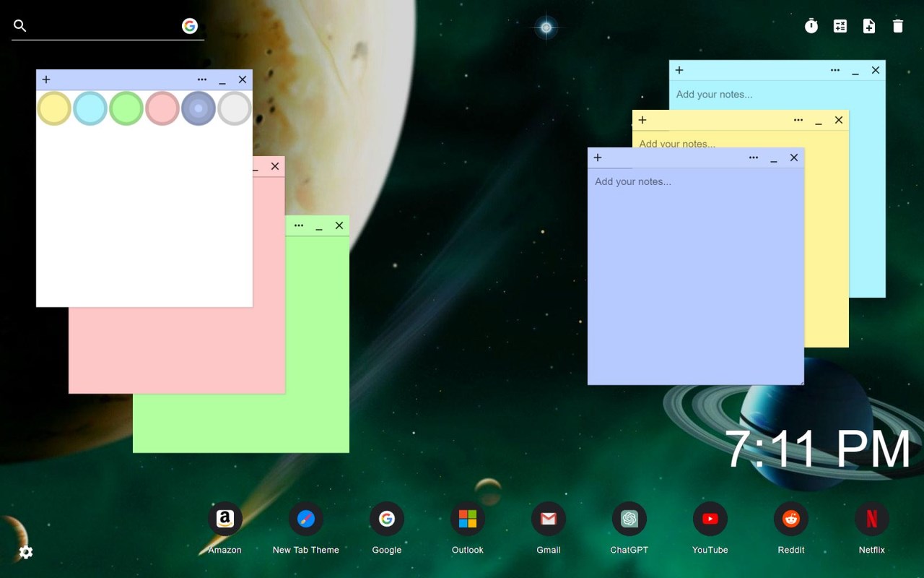Open the settings gear
Image resolution: width=924 pixels, height=578 pixels.
26,552
